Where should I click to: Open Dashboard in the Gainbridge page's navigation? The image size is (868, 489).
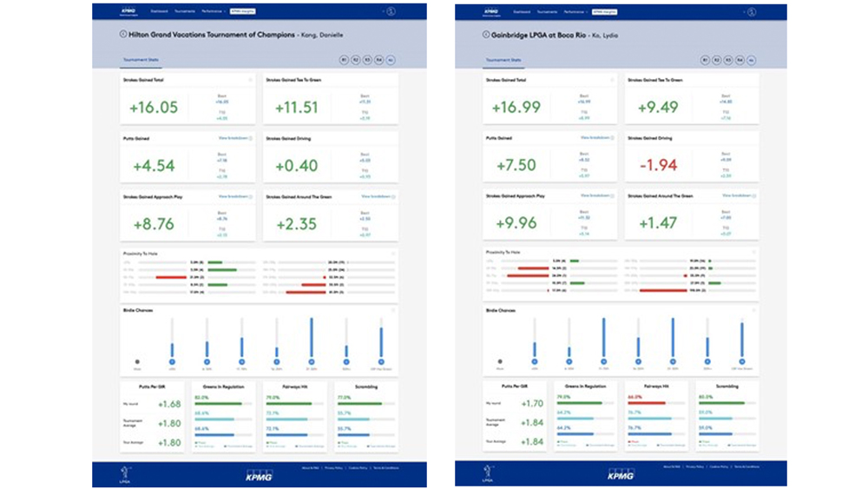(x=522, y=11)
